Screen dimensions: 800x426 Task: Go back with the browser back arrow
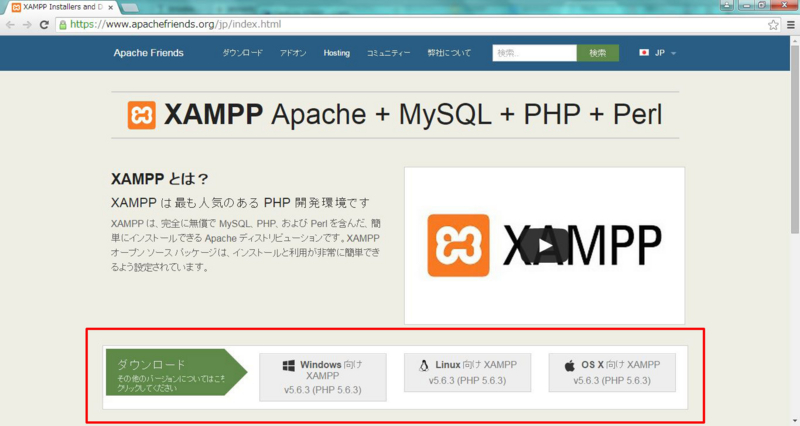[10, 24]
